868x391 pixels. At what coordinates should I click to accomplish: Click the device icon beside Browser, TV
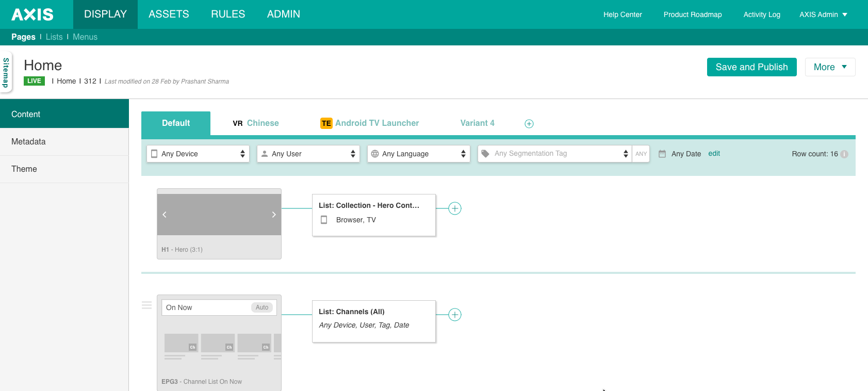point(324,220)
